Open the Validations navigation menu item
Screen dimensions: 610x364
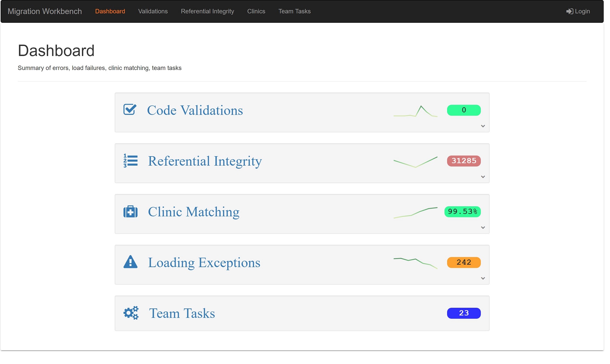click(x=153, y=11)
